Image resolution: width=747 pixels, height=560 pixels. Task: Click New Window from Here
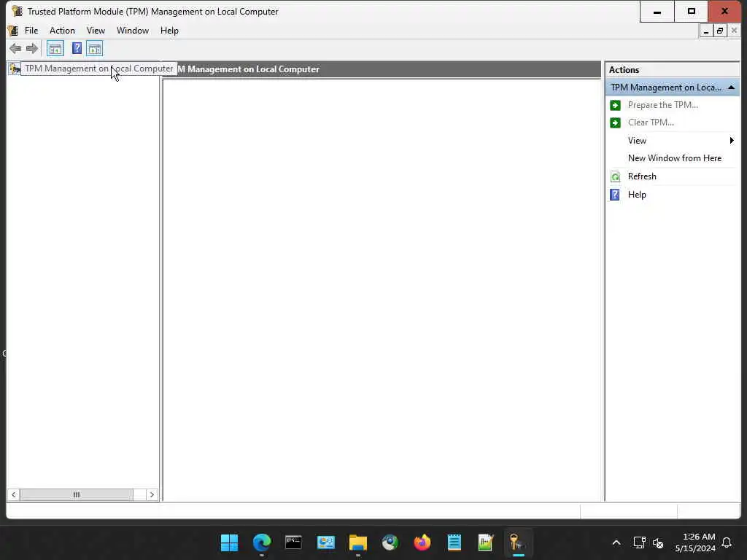[675, 158]
